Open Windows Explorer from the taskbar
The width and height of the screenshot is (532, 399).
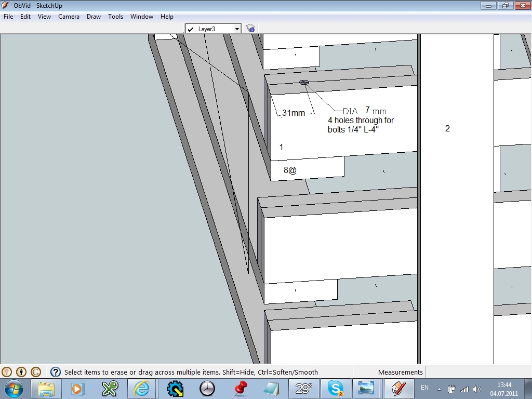[x=46, y=389]
